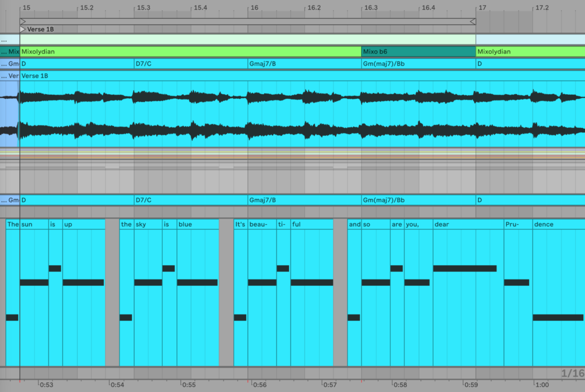
Task: Select the D7/C clip below the waveform
Action: pyautogui.click(x=191, y=200)
